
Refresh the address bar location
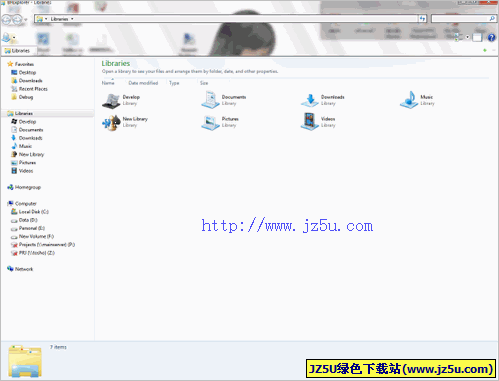[423, 19]
